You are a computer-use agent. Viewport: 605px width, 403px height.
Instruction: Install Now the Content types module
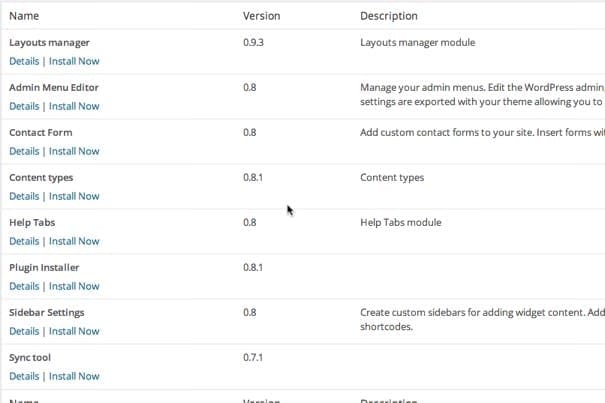[74, 196]
